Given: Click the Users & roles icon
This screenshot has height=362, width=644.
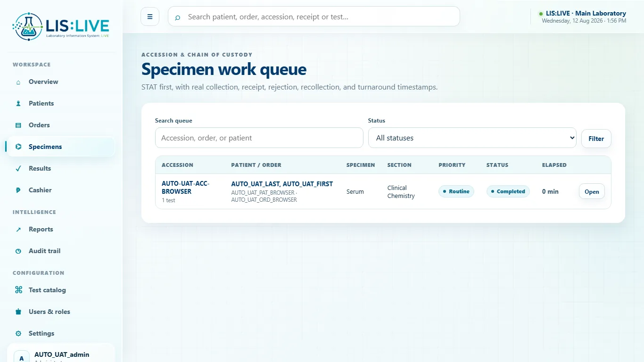Looking at the screenshot, I should (18, 312).
